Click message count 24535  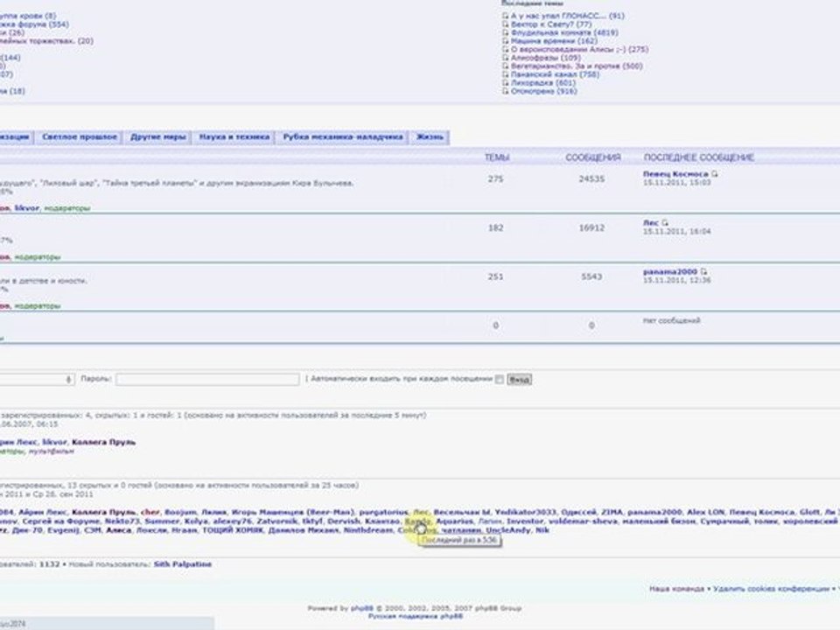(591, 178)
